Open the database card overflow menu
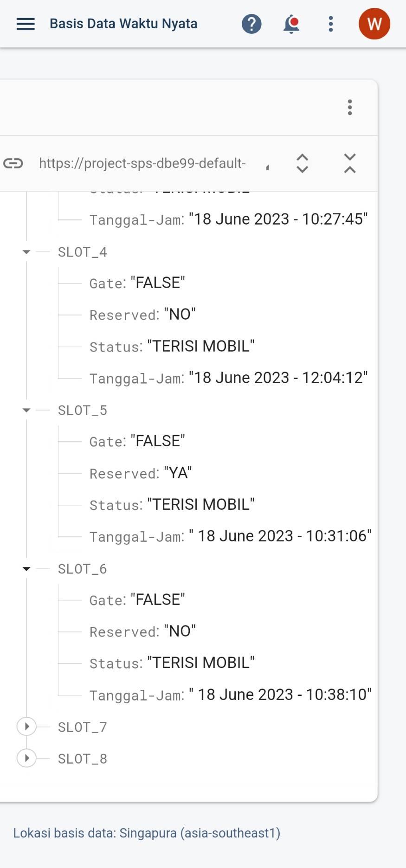The image size is (406, 868). (350, 107)
